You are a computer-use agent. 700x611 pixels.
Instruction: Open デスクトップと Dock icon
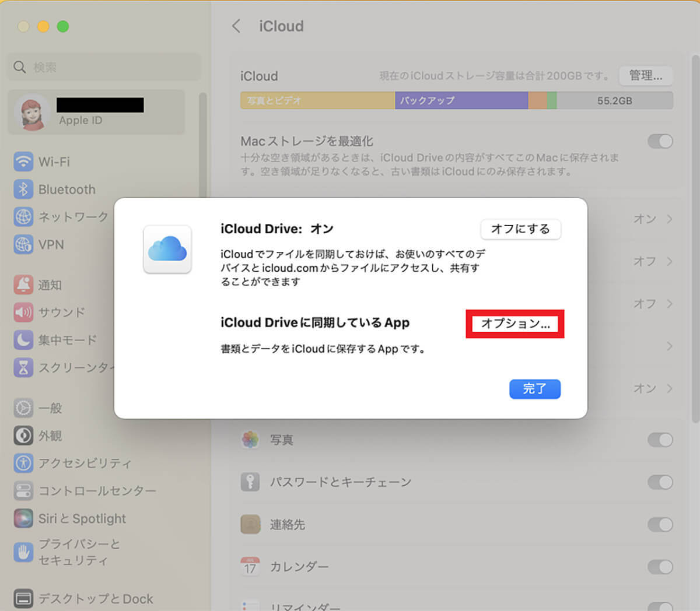click(x=23, y=599)
